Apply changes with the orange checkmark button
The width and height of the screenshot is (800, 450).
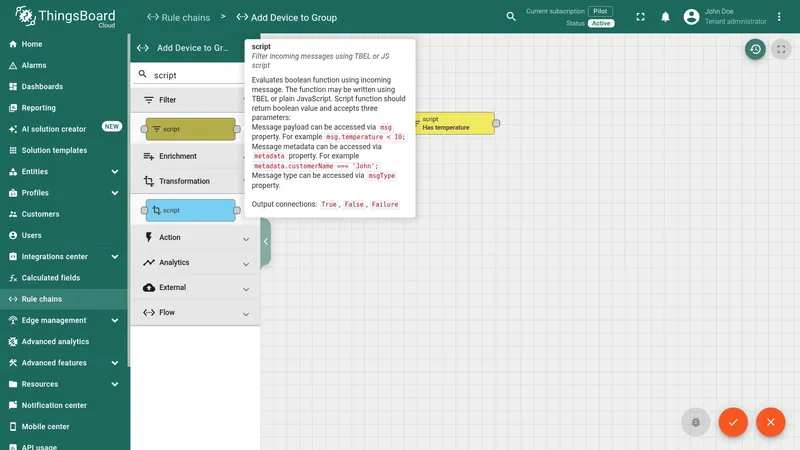pyautogui.click(x=733, y=422)
